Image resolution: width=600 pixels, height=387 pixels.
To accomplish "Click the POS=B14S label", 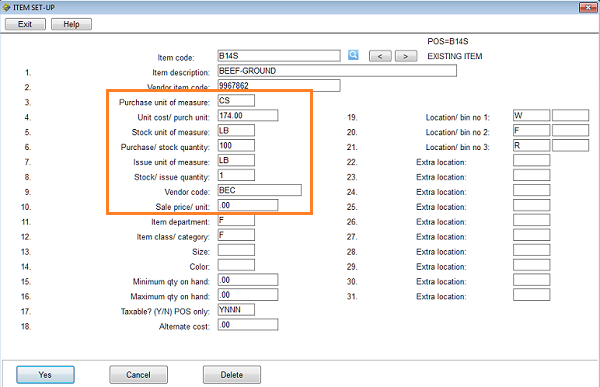I will [448, 41].
